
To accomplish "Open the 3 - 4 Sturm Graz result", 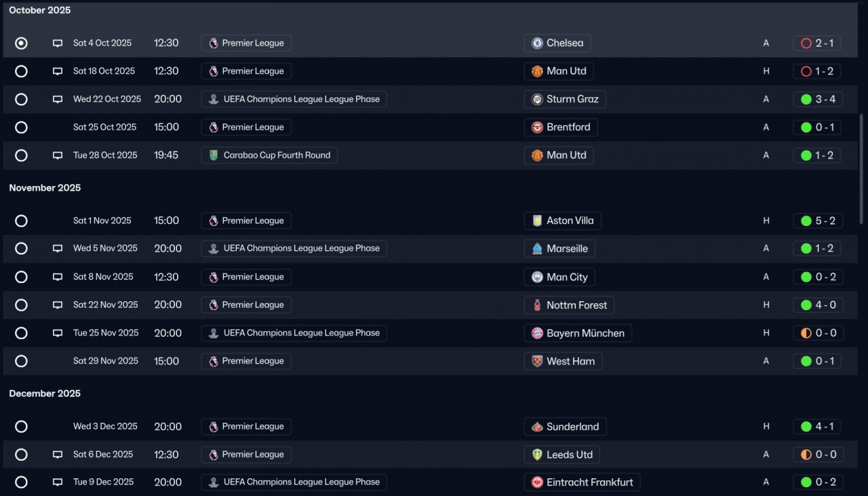I will point(818,99).
